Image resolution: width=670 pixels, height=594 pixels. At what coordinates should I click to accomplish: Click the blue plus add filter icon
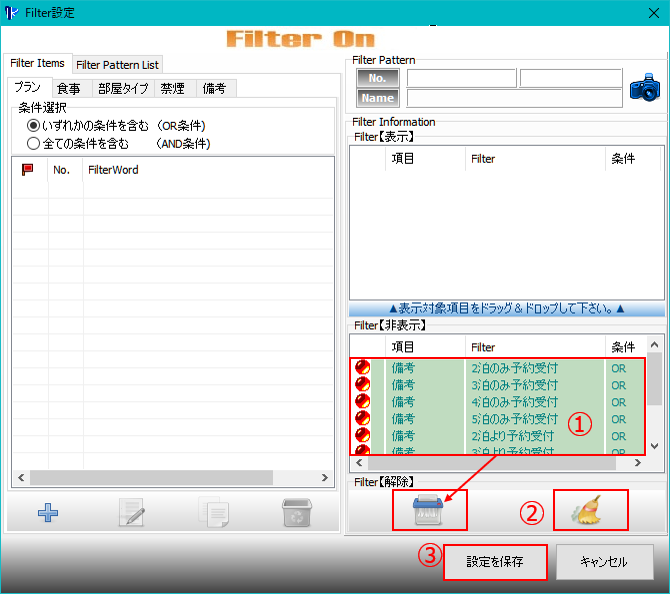48,513
